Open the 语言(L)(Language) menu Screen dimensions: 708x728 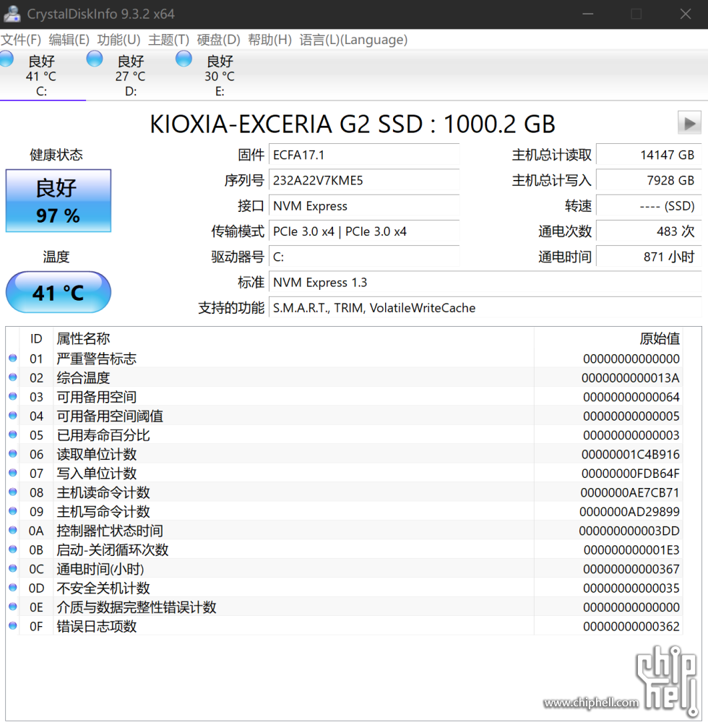coord(353,40)
